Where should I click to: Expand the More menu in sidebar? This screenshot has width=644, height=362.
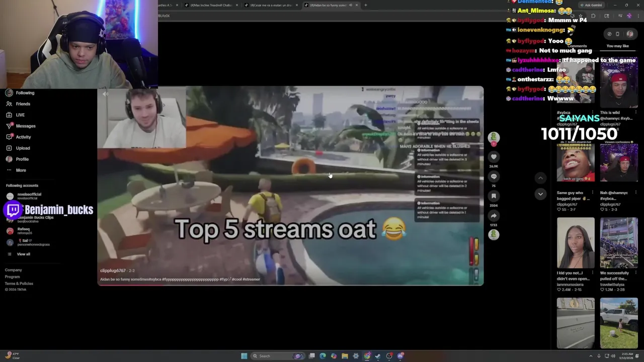(x=16, y=170)
